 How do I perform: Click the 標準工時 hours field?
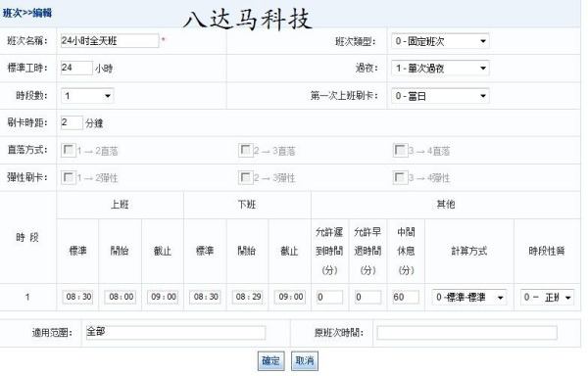tap(76, 68)
